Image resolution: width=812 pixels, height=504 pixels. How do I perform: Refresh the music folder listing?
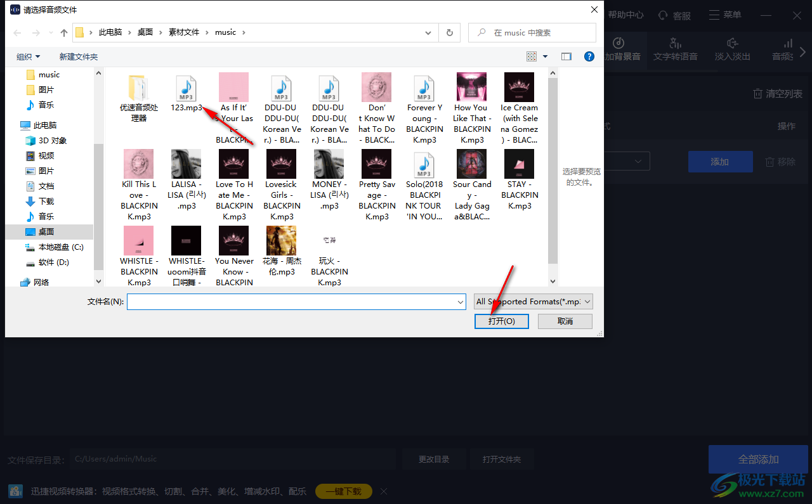point(450,32)
